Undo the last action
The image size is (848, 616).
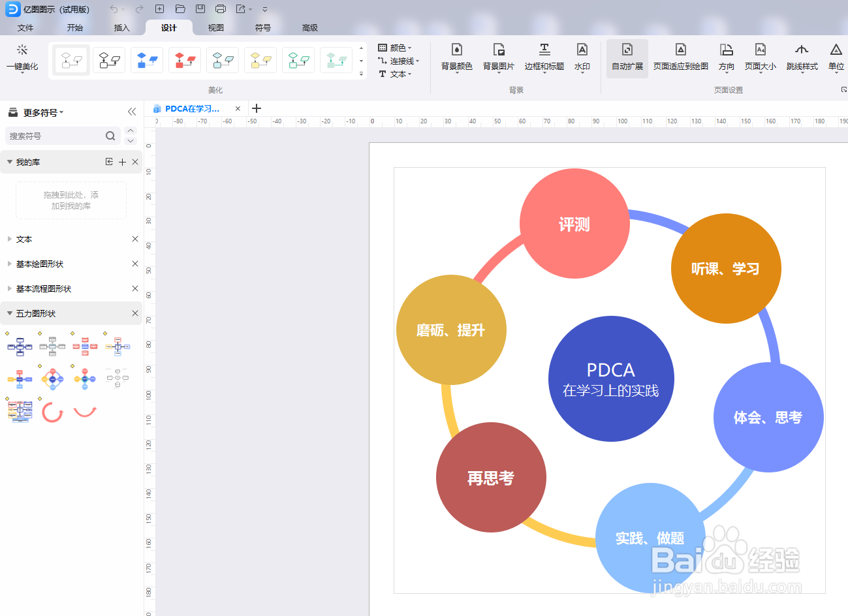tap(114, 9)
